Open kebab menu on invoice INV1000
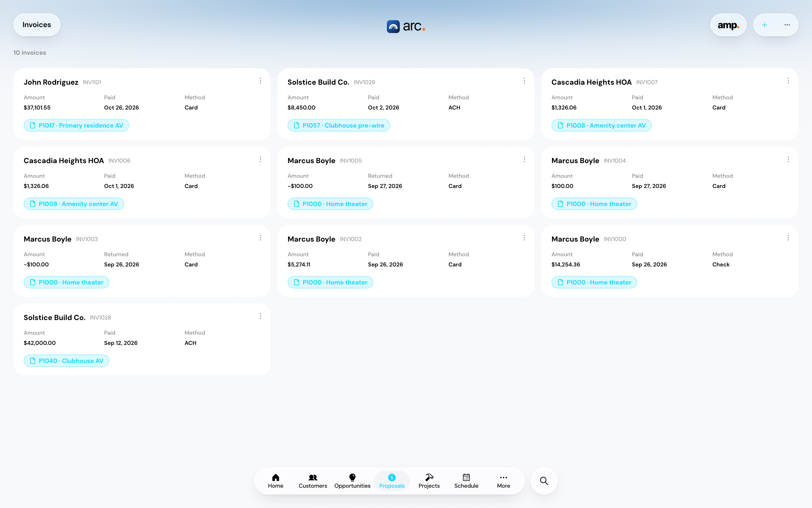Image resolution: width=812 pixels, height=508 pixels. click(x=788, y=238)
